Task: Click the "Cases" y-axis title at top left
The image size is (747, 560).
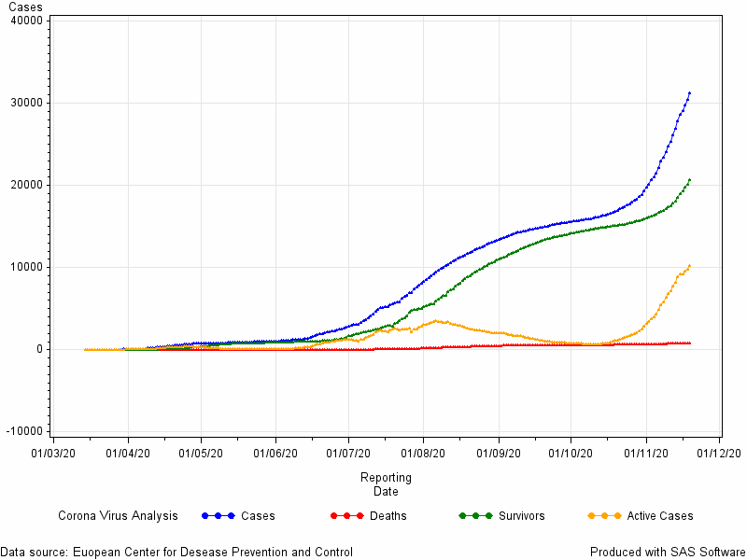Action: pyautogui.click(x=25, y=7)
